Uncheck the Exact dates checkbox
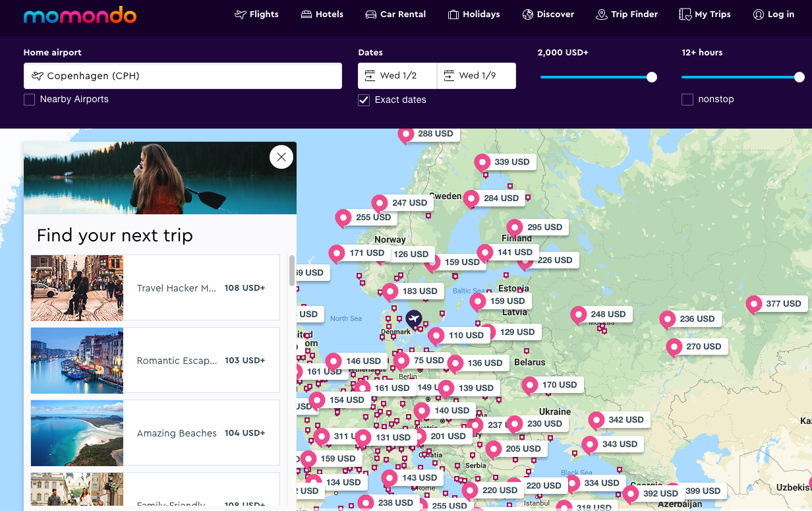The width and height of the screenshot is (812, 511). pyautogui.click(x=364, y=100)
